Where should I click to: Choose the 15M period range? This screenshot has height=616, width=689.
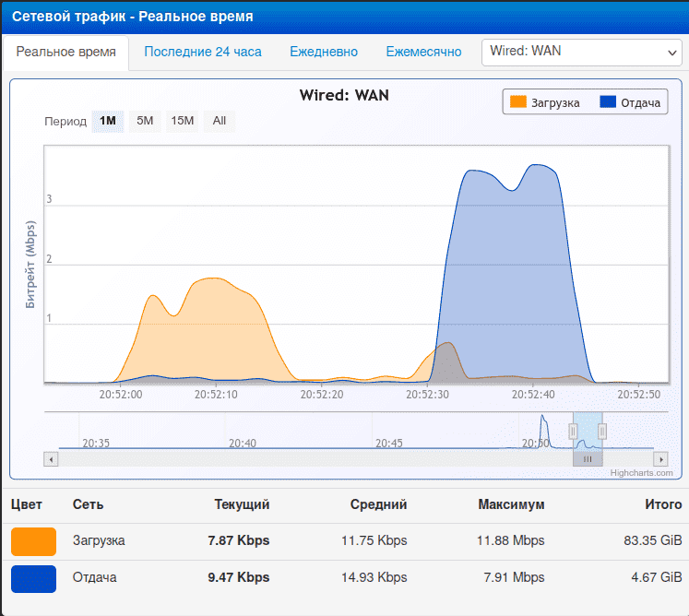[x=183, y=121]
